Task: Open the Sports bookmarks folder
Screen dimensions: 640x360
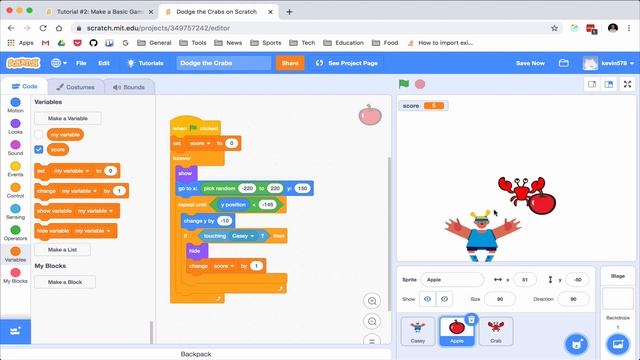Action: click(266, 42)
